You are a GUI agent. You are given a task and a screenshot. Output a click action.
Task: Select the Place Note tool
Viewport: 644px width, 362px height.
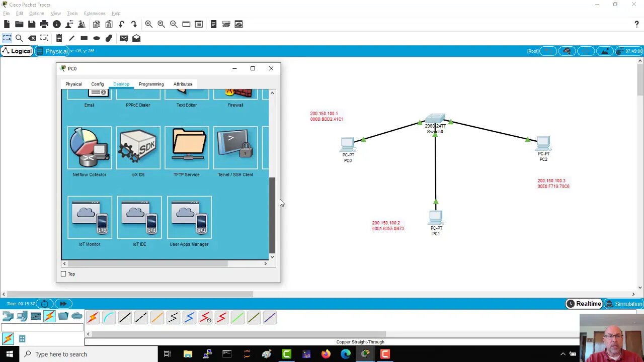click(x=59, y=38)
